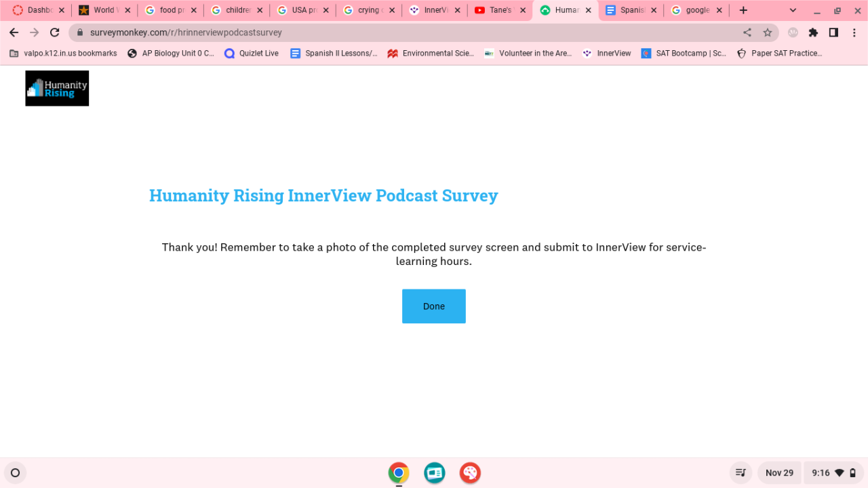
Task: Open the SAT Bootcamp bookmark
Action: point(684,54)
